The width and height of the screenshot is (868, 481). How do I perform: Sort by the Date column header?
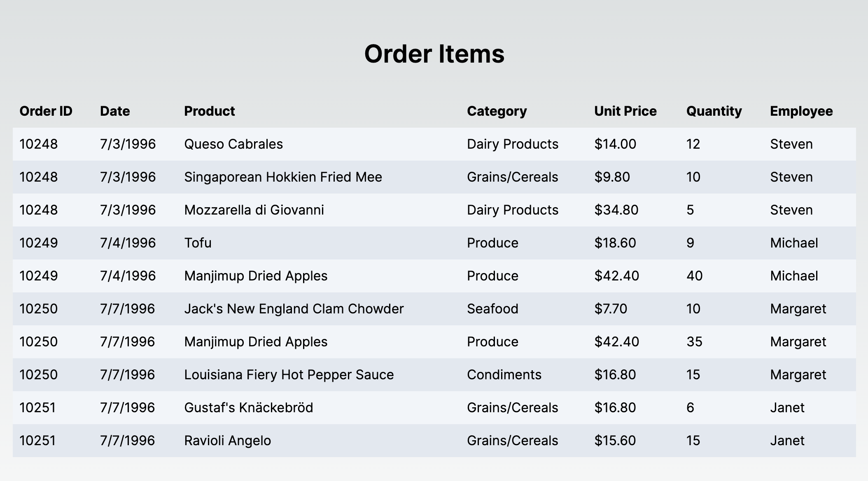(115, 111)
